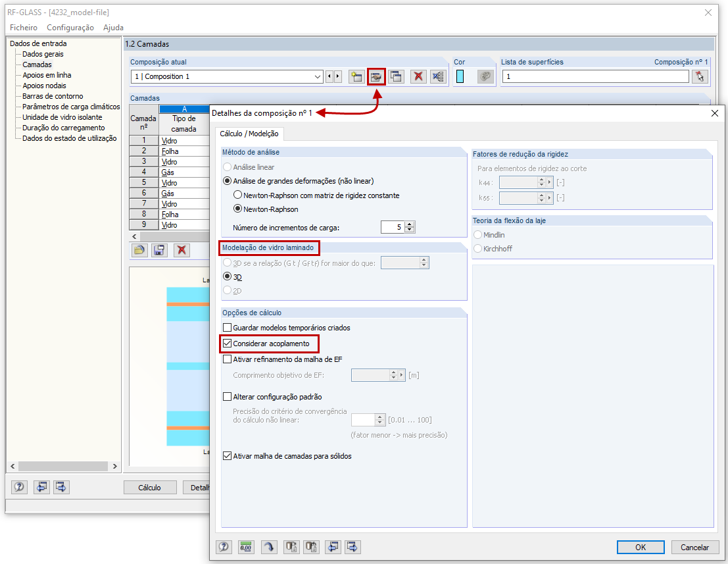Click the navigation tree horizontal scrollbar
Screen dimensions: 728x564
point(64,466)
